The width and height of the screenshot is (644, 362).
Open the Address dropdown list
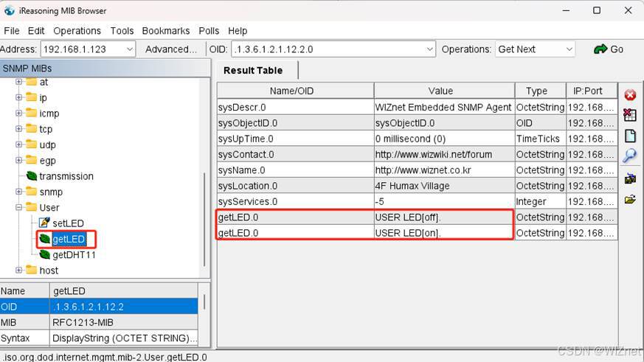[129, 49]
